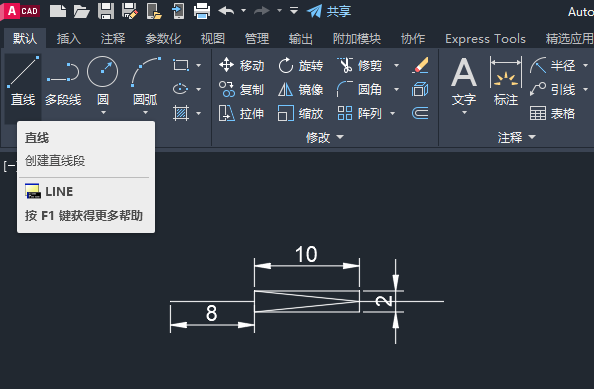
Task: Expand the Array (阵列) dropdown arrow
Action: [392, 113]
